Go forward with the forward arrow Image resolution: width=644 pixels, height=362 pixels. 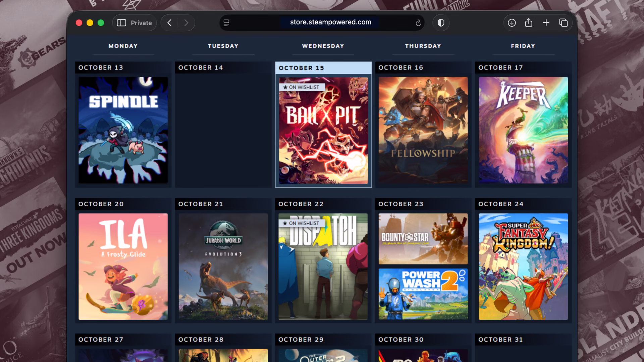186,23
